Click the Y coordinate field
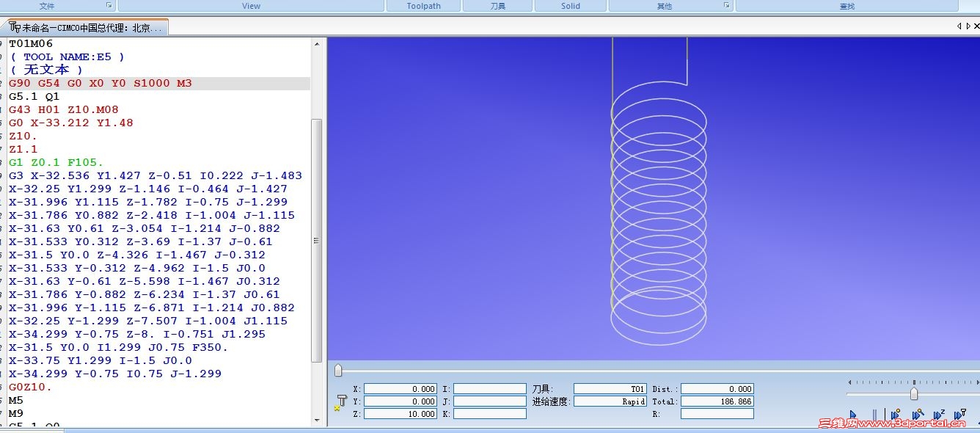 click(x=401, y=401)
